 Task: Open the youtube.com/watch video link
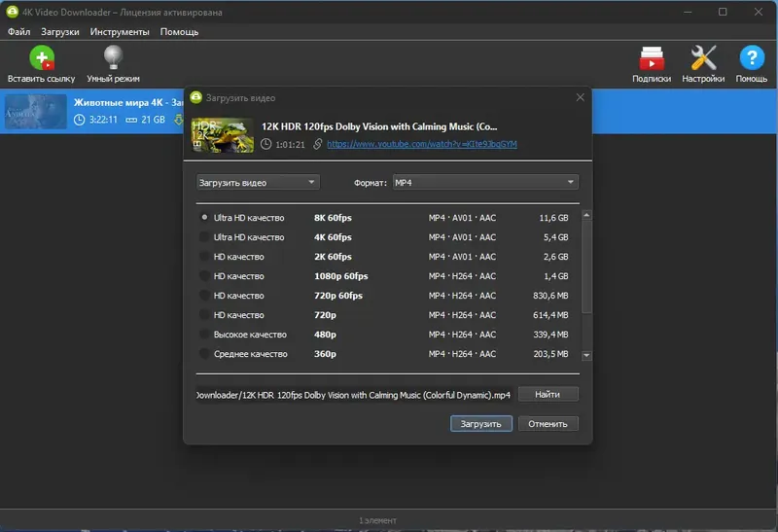point(422,144)
